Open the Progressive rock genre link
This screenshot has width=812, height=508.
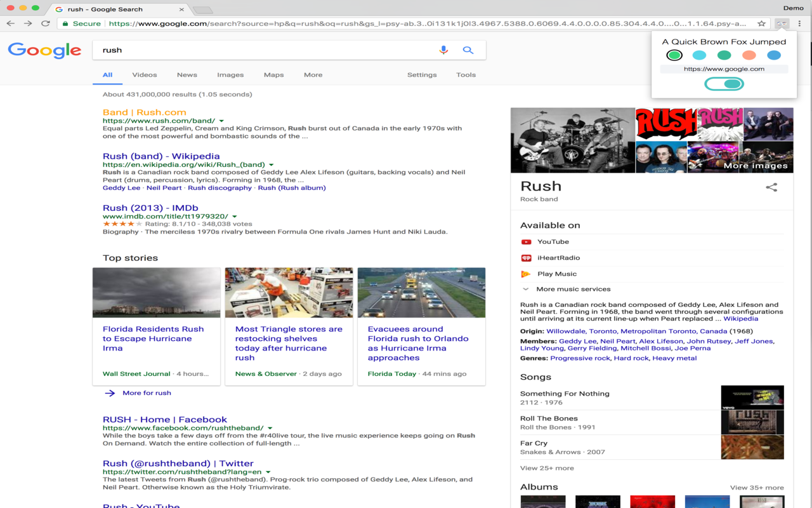point(580,358)
